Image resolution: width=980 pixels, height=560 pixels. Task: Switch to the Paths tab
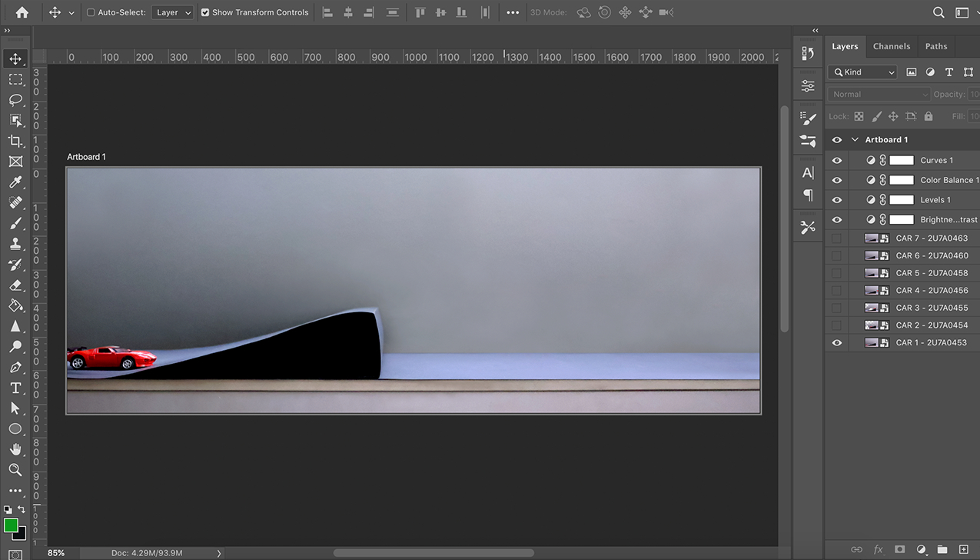935,46
